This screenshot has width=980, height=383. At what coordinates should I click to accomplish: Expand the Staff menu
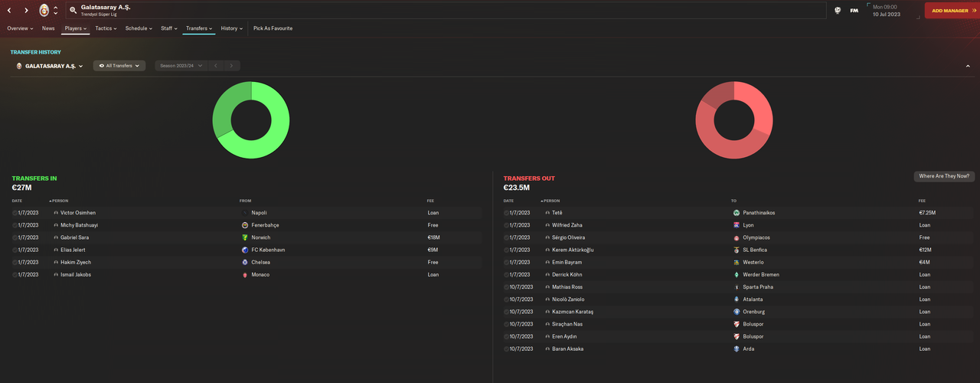[x=168, y=28]
